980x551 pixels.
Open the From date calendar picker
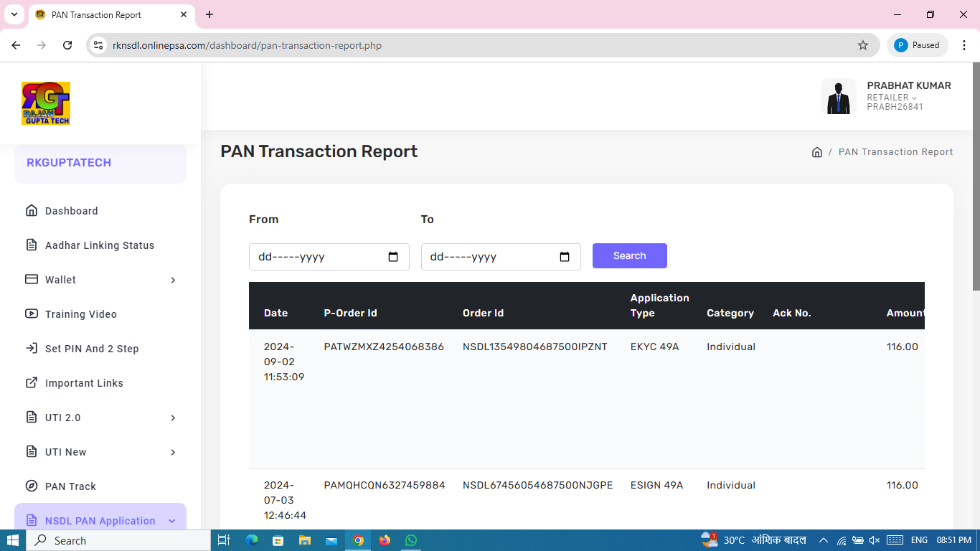click(393, 257)
